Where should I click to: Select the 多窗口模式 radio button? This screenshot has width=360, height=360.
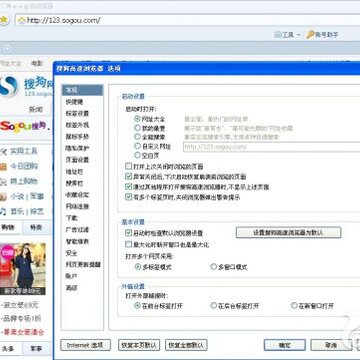214,267
